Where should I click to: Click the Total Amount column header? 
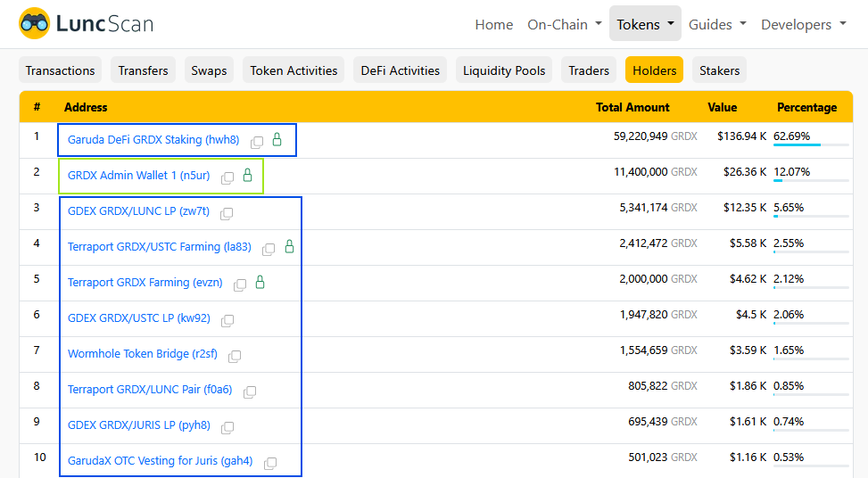click(632, 107)
